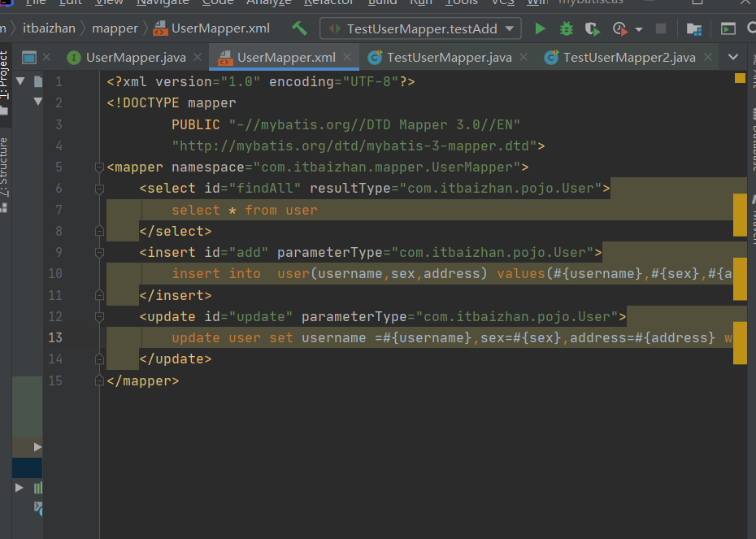Image resolution: width=756 pixels, height=539 pixels.
Task: Click the itbaizhan breadcrumb
Action: pos(49,28)
